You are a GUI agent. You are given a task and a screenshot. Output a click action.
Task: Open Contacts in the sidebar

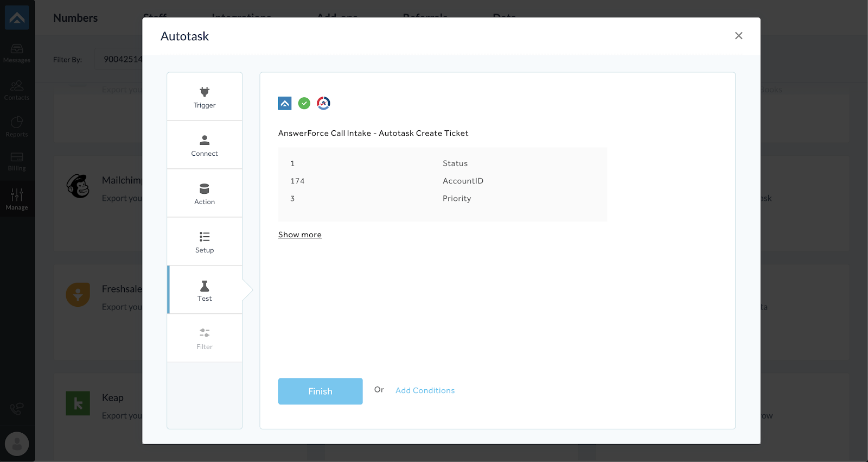[x=17, y=91]
